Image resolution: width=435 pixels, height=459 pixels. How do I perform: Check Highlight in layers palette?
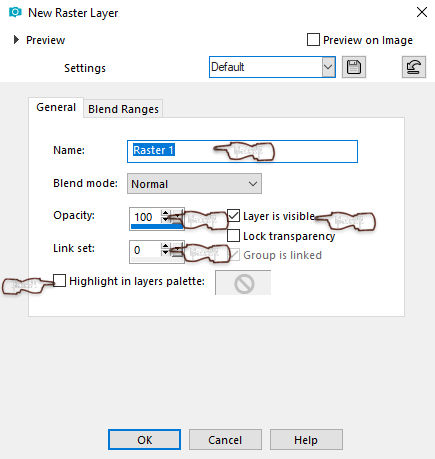pos(59,280)
